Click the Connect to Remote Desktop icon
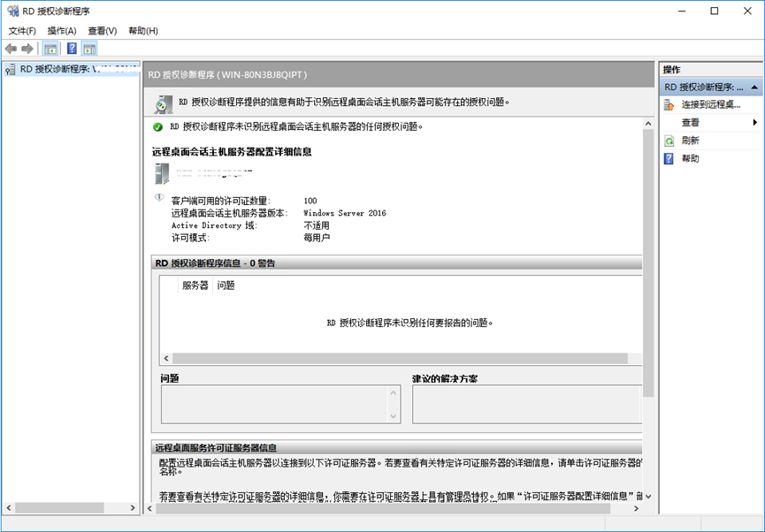Screen dimensions: 765x532 (x=669, y=104)
